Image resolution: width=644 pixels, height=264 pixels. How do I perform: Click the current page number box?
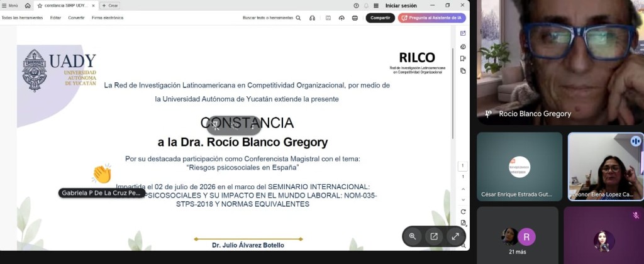[463, 166]
